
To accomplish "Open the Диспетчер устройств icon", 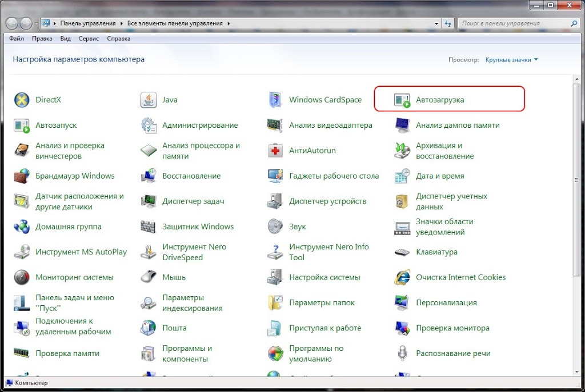I will [x=275, y=201].
